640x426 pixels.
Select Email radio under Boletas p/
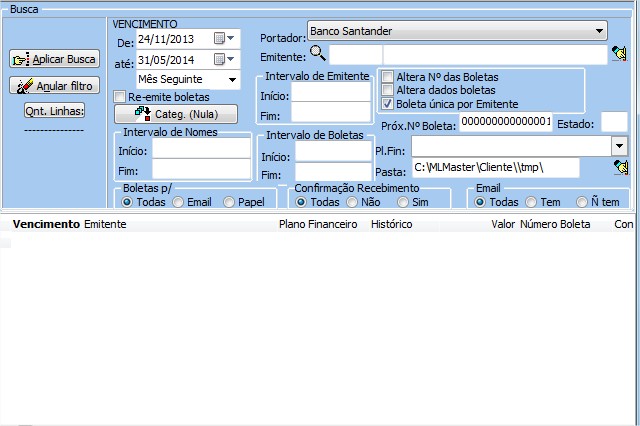point(178,202)
